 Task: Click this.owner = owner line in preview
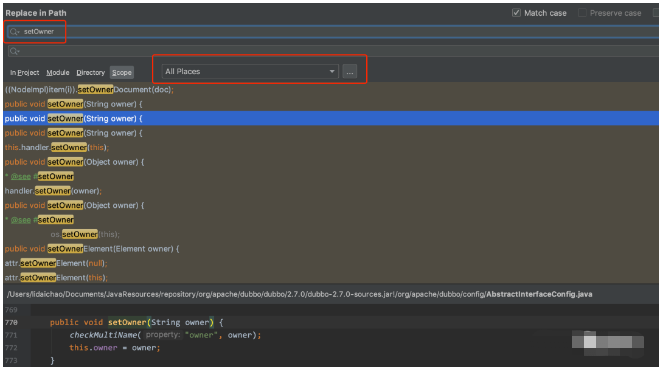tap(115, 348)
